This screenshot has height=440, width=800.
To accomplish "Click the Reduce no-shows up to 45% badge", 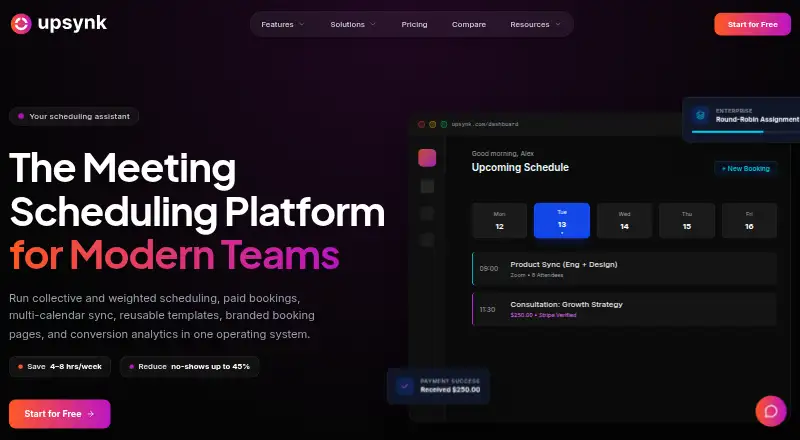I will [189, 366].
